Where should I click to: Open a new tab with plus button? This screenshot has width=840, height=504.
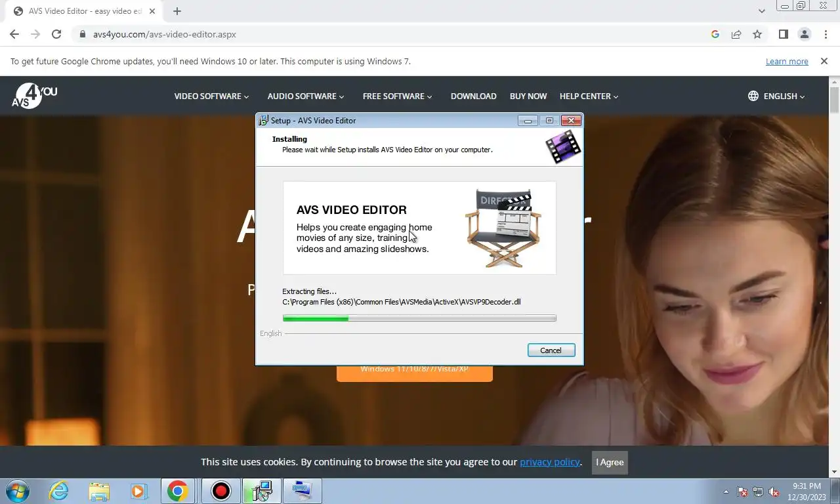[x=177, y=11]
